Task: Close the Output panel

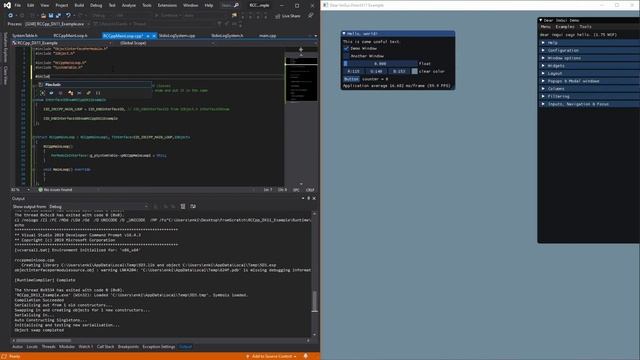Action: 314,198
